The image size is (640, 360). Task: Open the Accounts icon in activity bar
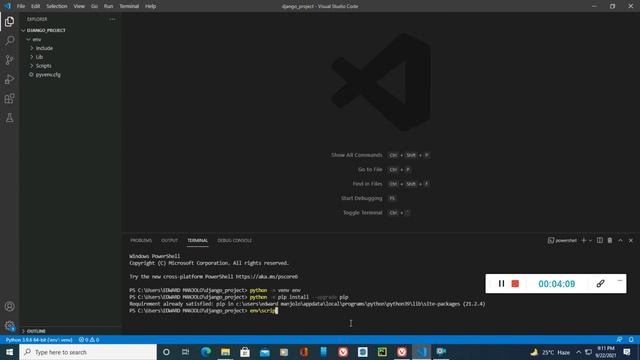point(9,306)
